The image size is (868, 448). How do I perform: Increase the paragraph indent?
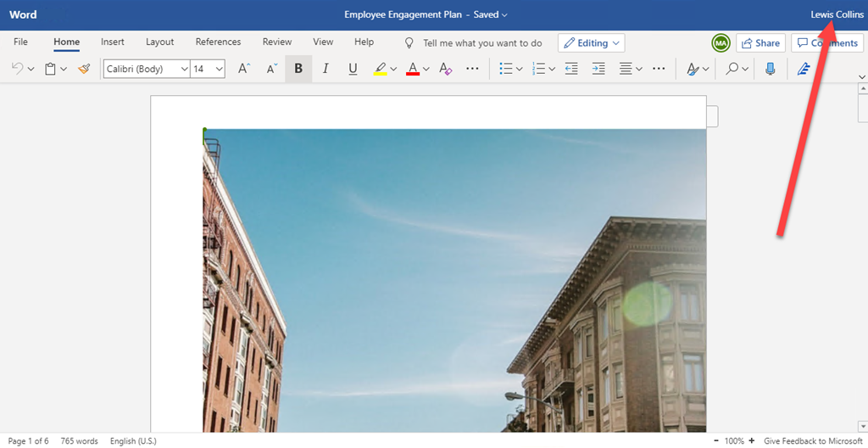coord(598,69)
